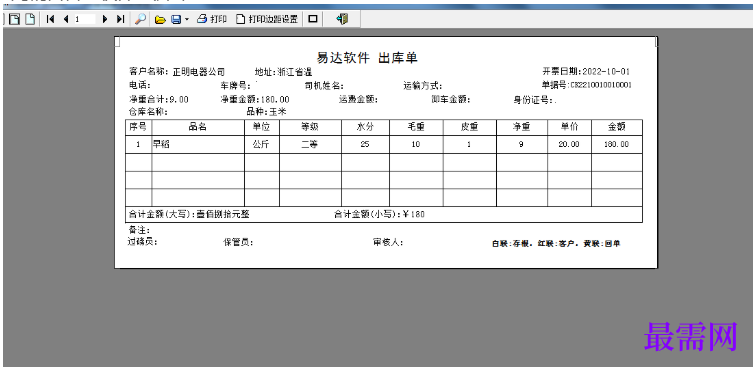Click gross weight cell value 10

[x=416, y=144]
